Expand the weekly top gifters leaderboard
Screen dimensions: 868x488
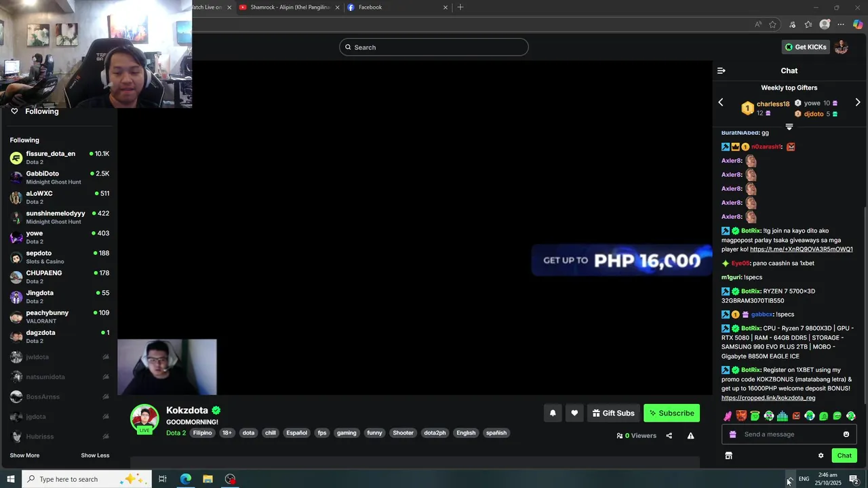pyautogui.click(x=789, y=127)
